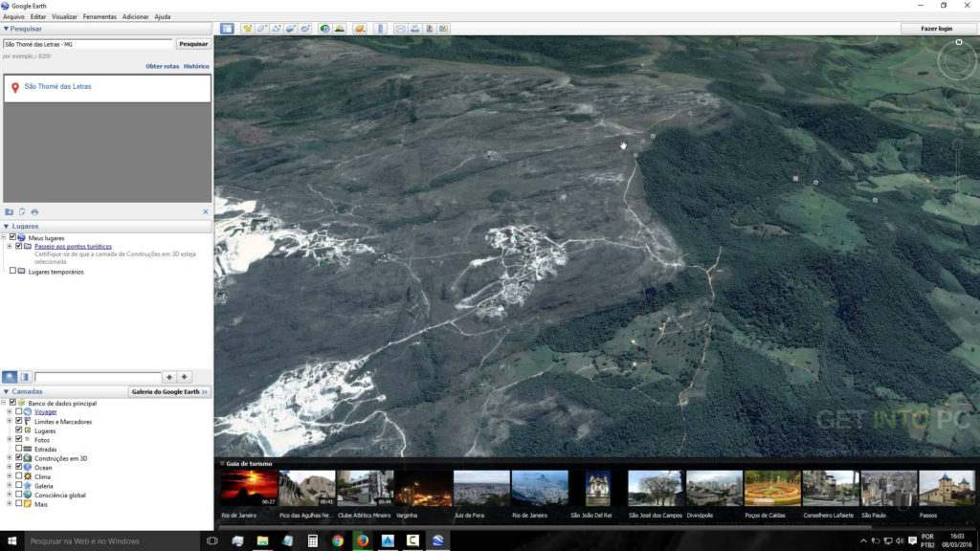Click the save image toolbar icon
Viewport: 980px width, 551px height.
pyautogui.click(x=430, y=29)
